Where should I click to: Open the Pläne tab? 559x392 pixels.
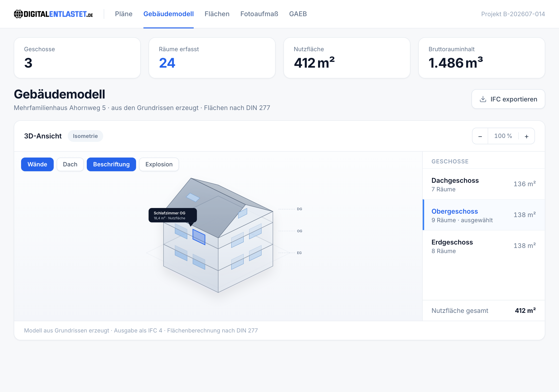(124, 14)
